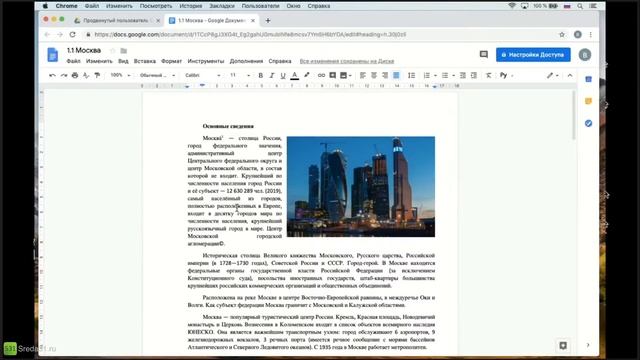Open bulleted list options
Image resolution: width=640 pixels, height=360 pixels.
(448, 76)
